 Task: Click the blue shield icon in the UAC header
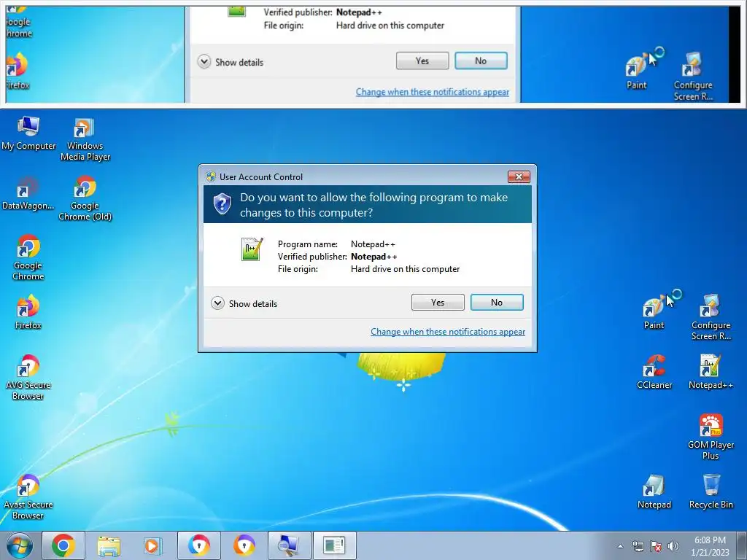tap(222, 204)
